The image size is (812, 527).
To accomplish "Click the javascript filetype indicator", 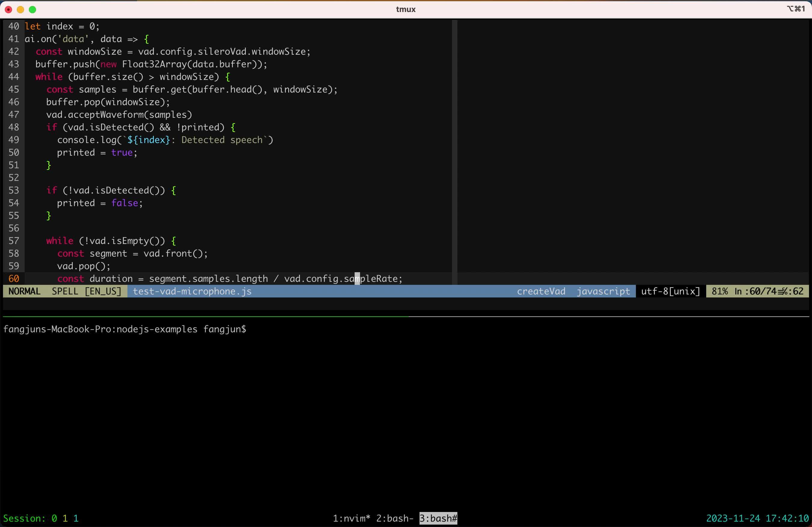I will pyautogui.click(x=603, y=291).
